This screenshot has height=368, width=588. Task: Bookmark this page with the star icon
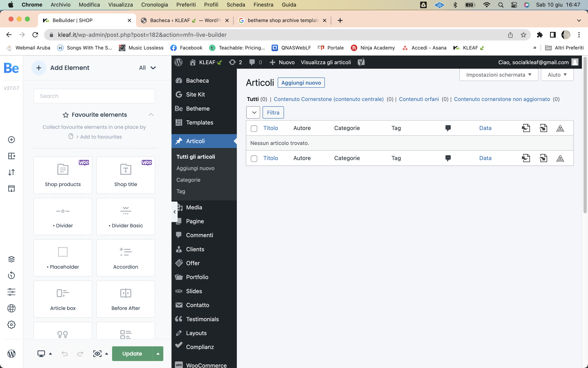523,35
